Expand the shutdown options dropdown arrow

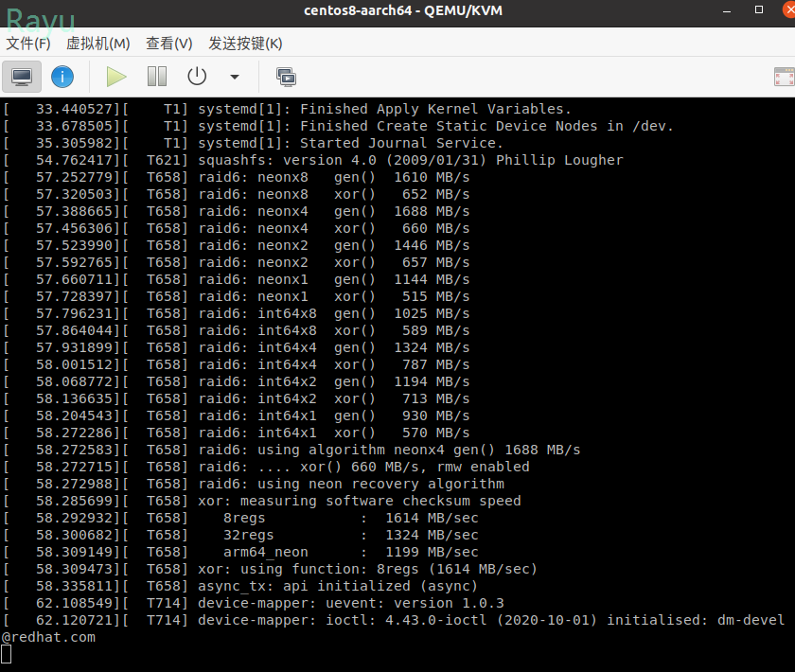tap(235, 77)
